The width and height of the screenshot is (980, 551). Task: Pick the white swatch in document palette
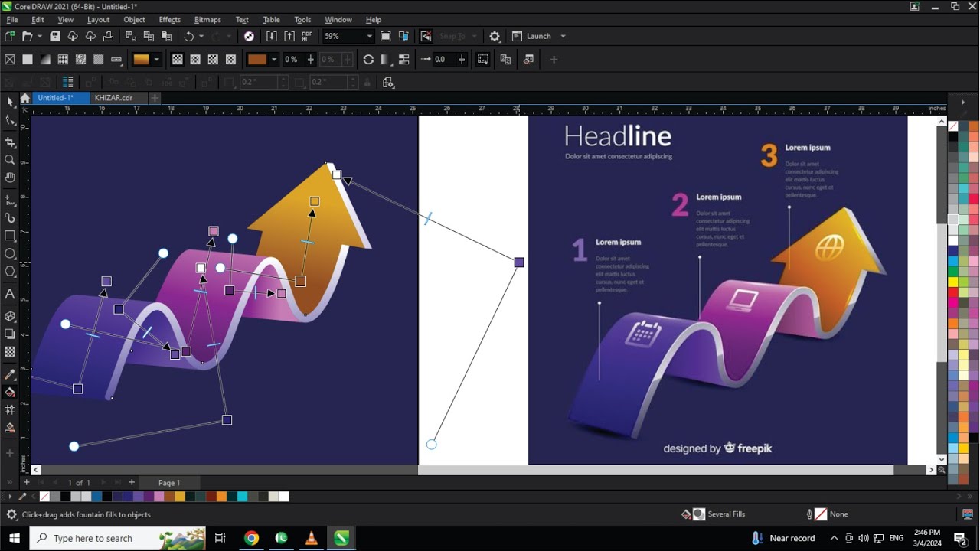point(284,497)
